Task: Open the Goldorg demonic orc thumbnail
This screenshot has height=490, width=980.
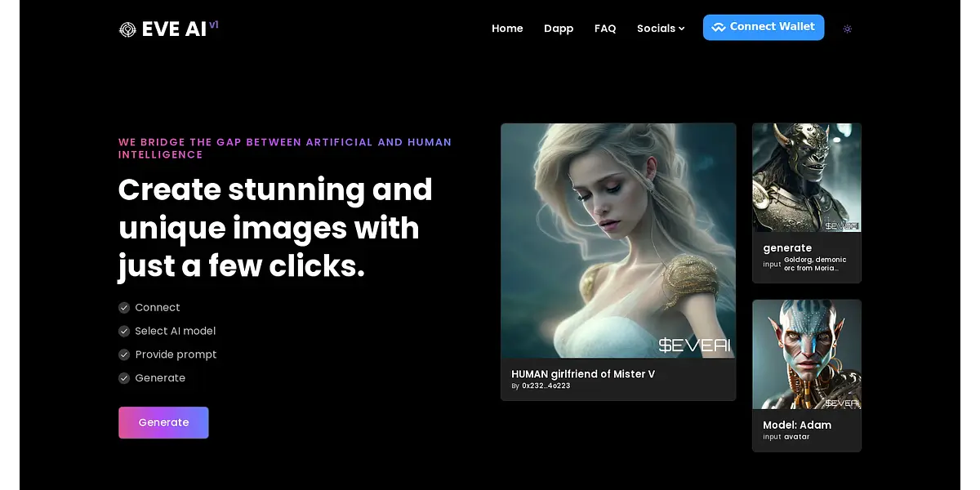Action: pos(806,177)
